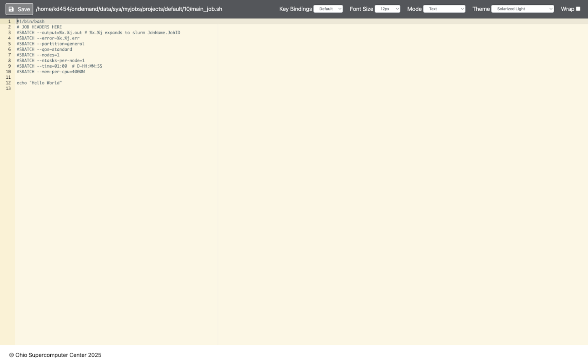Click line number 3 in gutter
This screenshot has height=364, width=588.
10,33
